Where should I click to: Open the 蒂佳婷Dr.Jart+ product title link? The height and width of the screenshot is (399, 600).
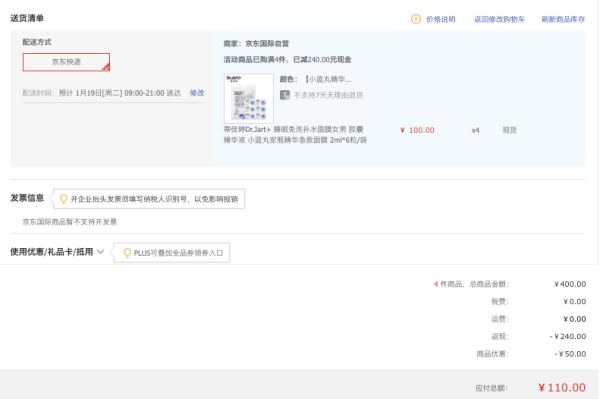(x=295, y=135)
